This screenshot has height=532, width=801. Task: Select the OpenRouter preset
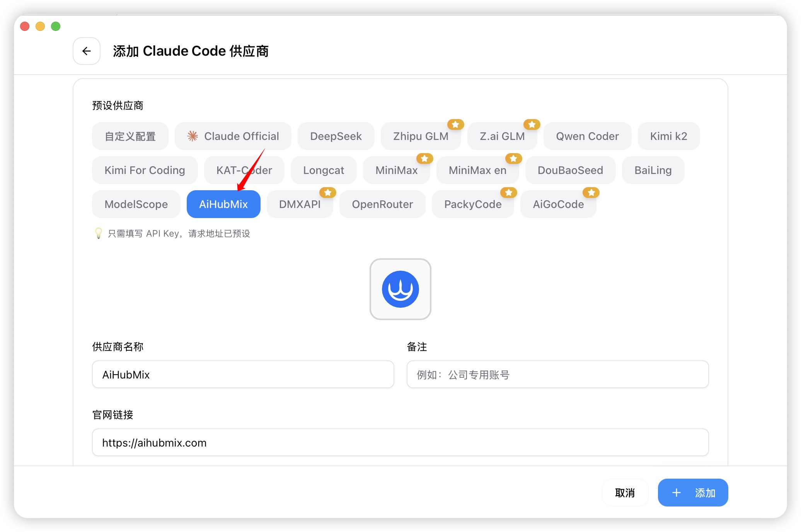(x=382, y=204)
